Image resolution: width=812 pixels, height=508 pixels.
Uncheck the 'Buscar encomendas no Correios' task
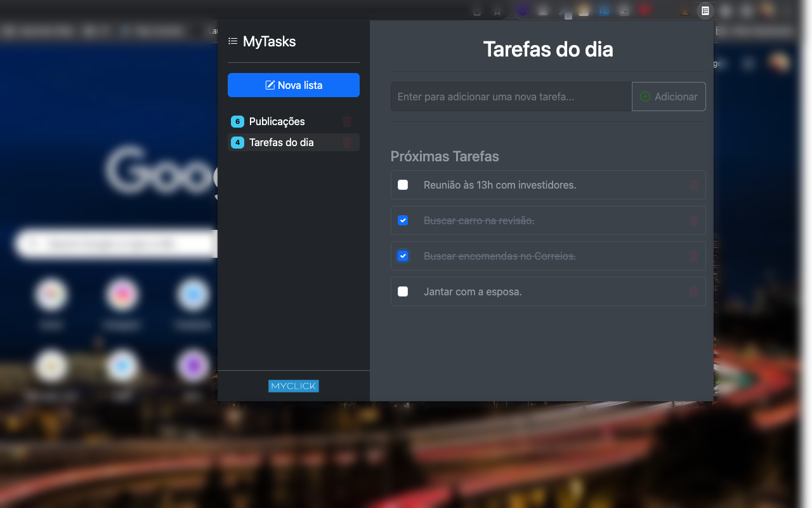[403, 256]
